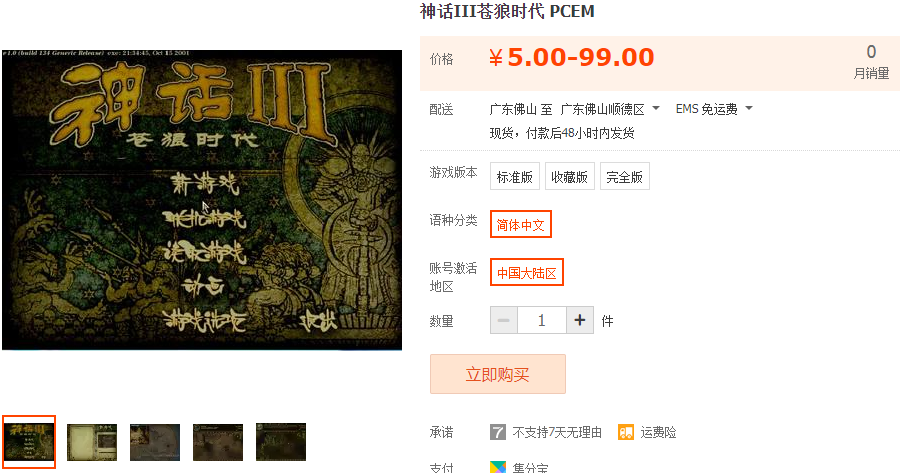This screenshot has width=906, height=473.
Task: Select the first title-screen thumbnail
Action: pyautogui.click(x=29, y=442)
